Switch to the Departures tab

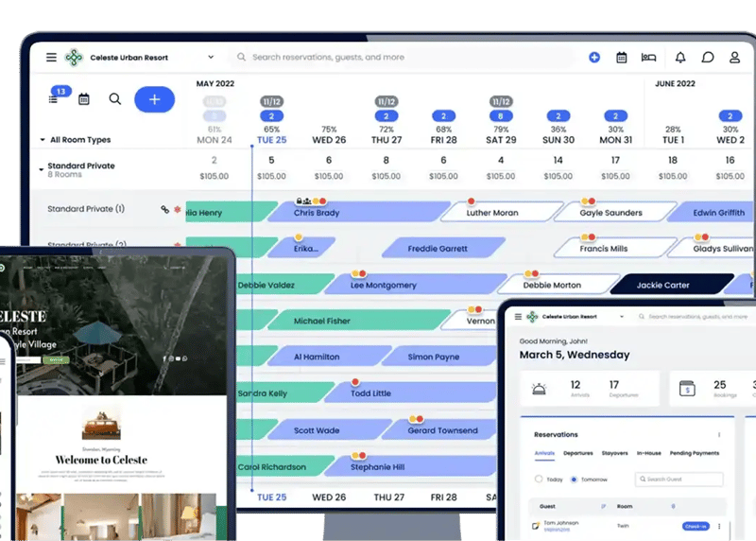tap(577, 454)
